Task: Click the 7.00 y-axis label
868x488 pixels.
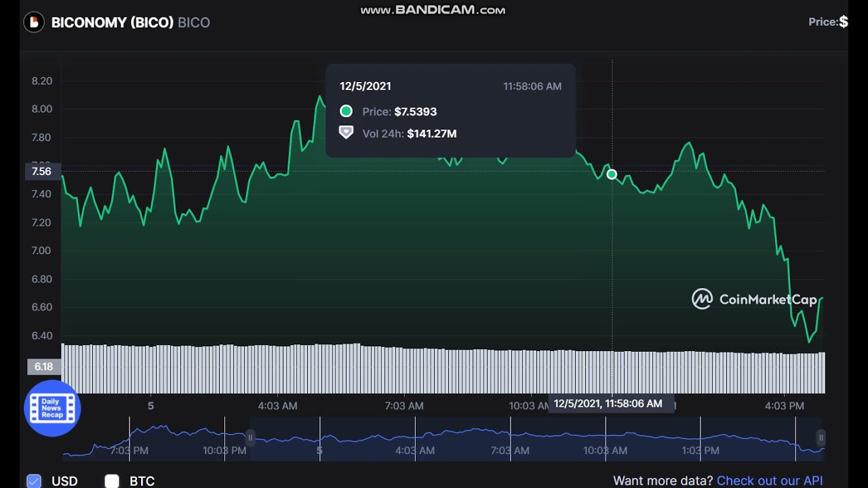Action: 42,251
